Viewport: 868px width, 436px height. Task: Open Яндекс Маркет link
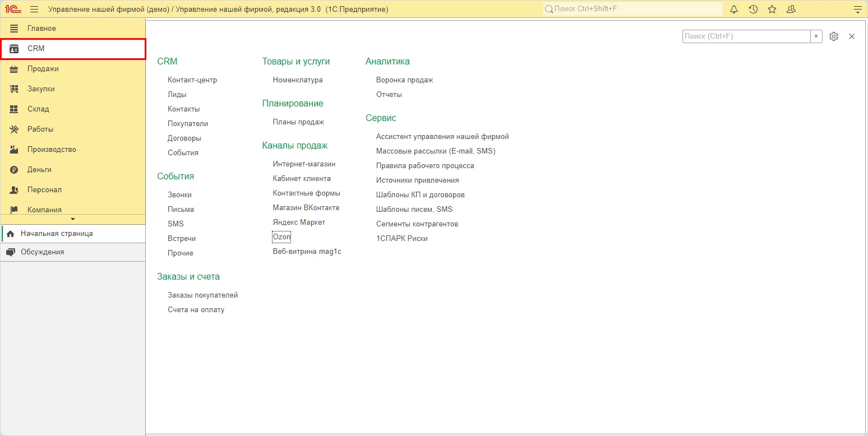point(299,222)
